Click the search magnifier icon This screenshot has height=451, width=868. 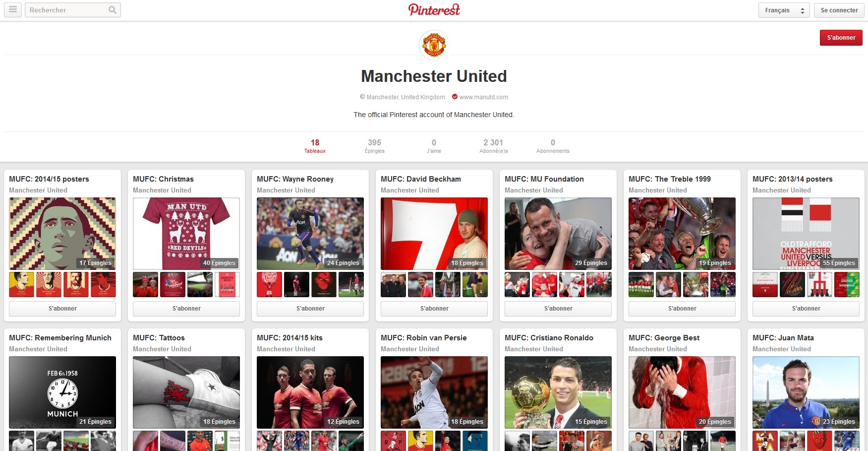click(x=113, y=10)
